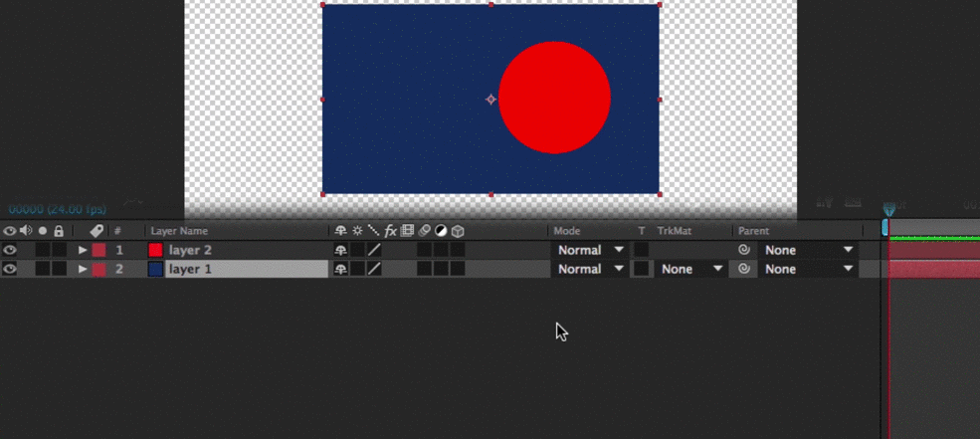The height and width of the screenshot is (439, 980).
Task: Toggle the quality switch on layer 2
Action: 374,250
